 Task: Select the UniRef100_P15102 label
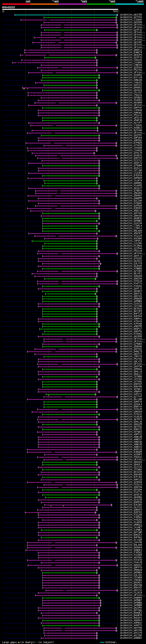point(131,414)
